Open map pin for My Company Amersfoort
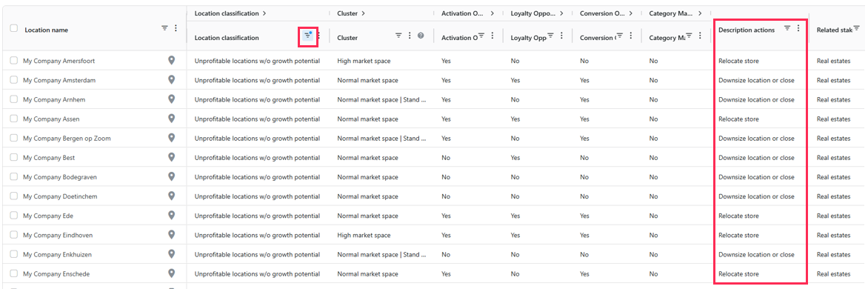868x289 pixels. [172, 60]
